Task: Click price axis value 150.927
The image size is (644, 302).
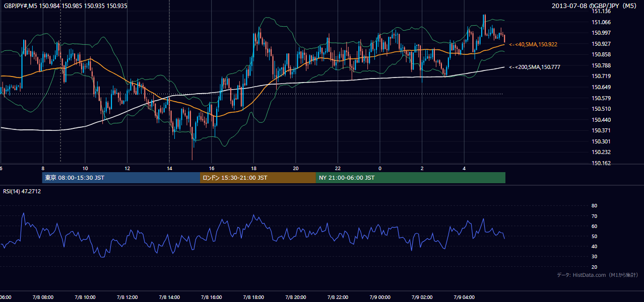Action: point(601,44)
